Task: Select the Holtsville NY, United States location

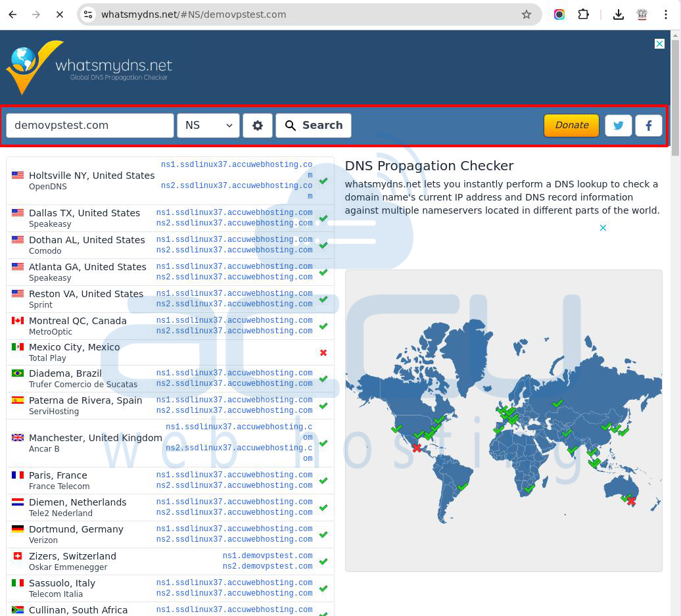Action: (91, 176)
